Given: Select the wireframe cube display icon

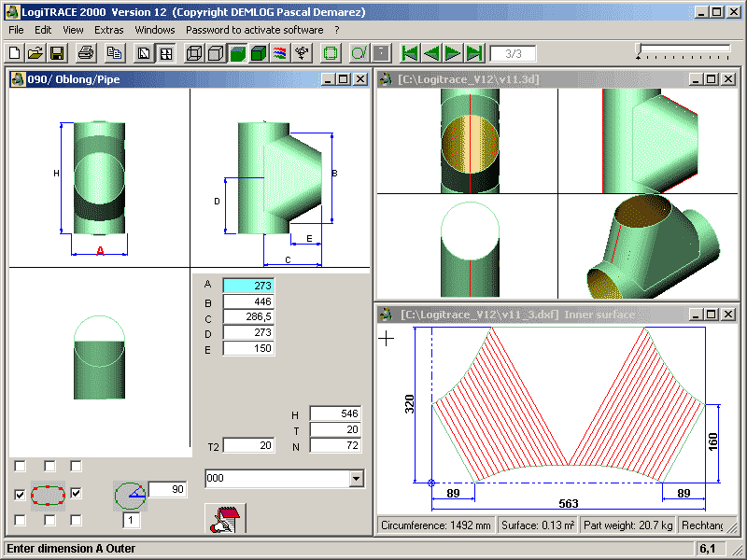Looking at the screenshot, I should coord(194,53).
